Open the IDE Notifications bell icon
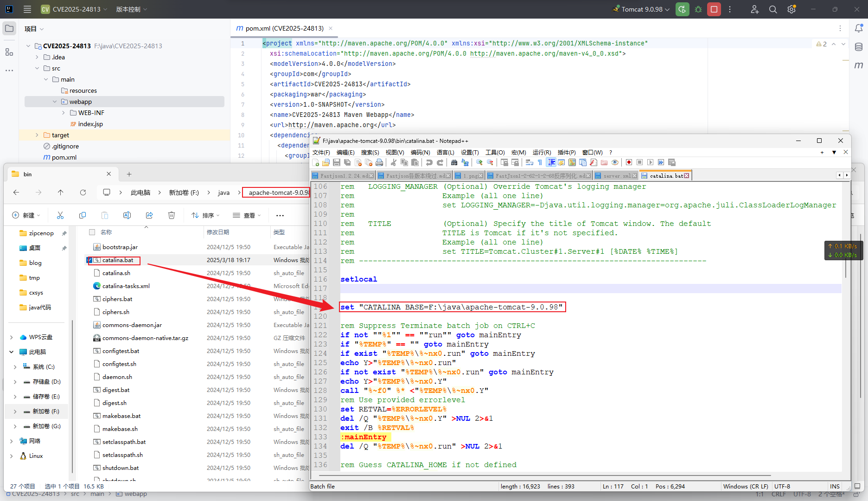 pyautogui.click(x=859, y=28)
